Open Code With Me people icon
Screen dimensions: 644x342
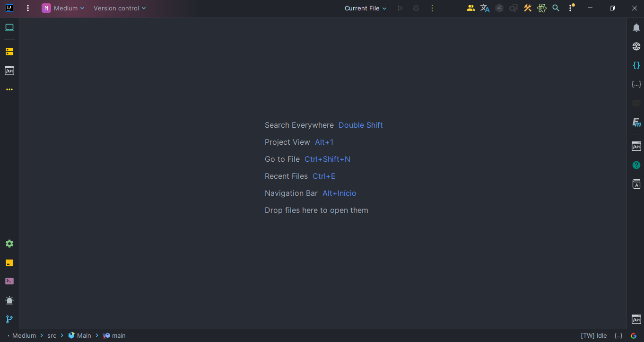tap(470, 8)
